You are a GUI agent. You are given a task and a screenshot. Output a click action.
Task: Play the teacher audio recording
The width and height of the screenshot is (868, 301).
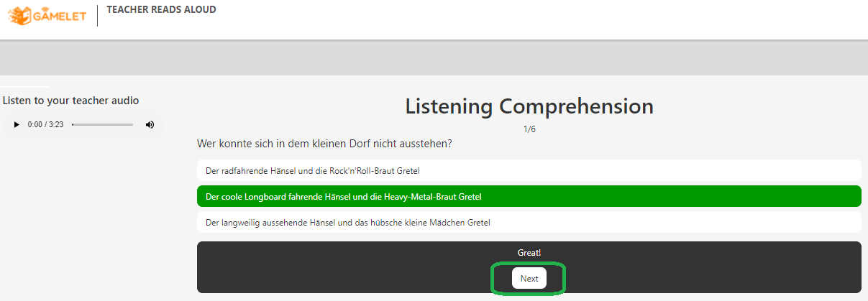click(x=17, y=124)
